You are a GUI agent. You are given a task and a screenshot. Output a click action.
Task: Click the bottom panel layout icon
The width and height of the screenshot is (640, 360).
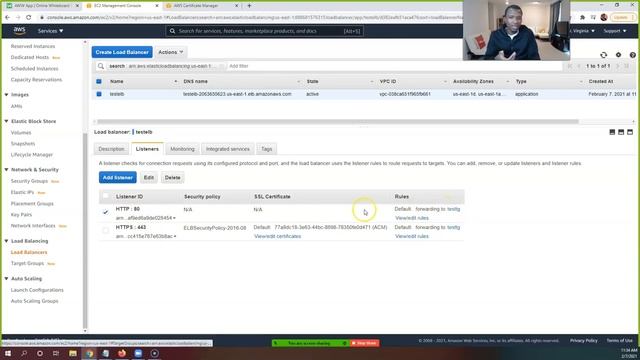click(x=612, y=132)
